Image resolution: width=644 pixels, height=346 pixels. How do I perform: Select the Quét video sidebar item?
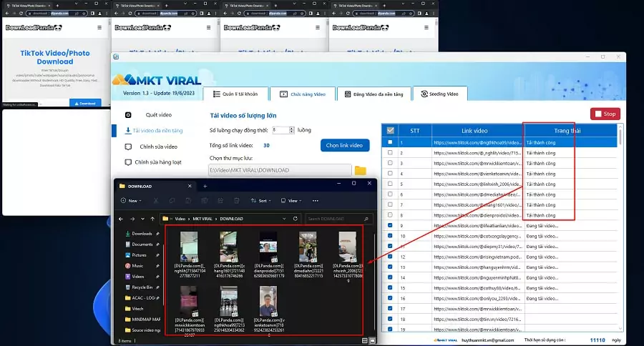(x=159, y=115)
